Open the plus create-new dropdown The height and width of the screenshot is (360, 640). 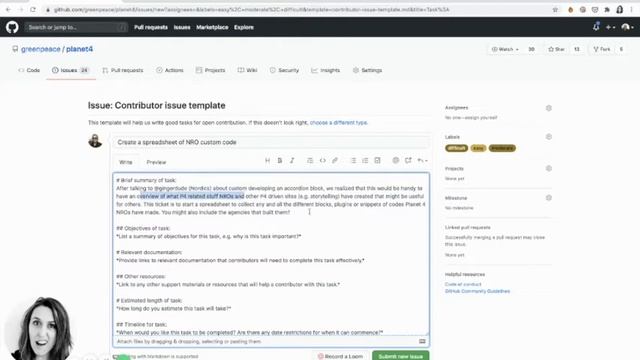tap(610, 27)
